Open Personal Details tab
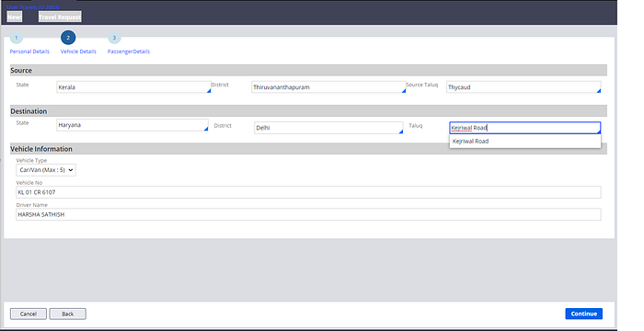The image size is (644, 331). 29,51
